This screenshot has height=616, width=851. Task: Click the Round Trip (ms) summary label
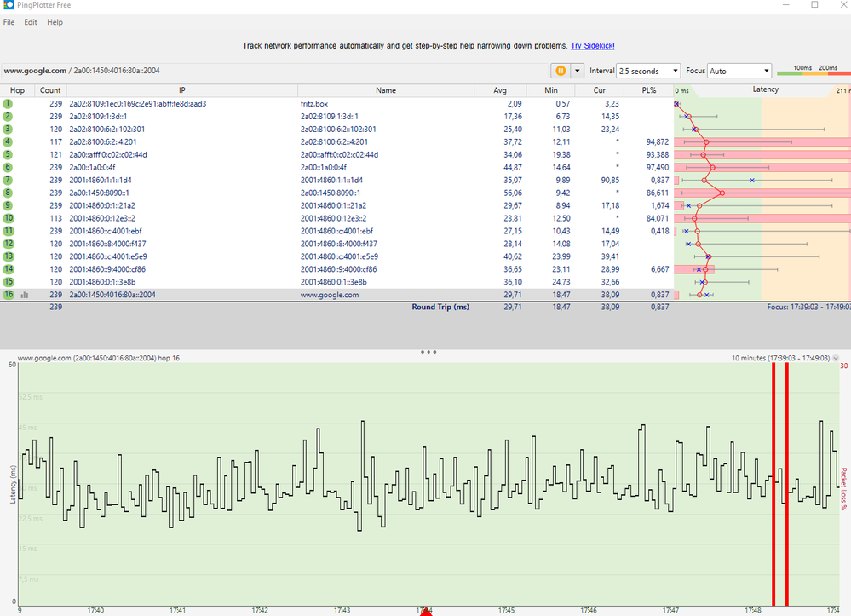point(440,307)
